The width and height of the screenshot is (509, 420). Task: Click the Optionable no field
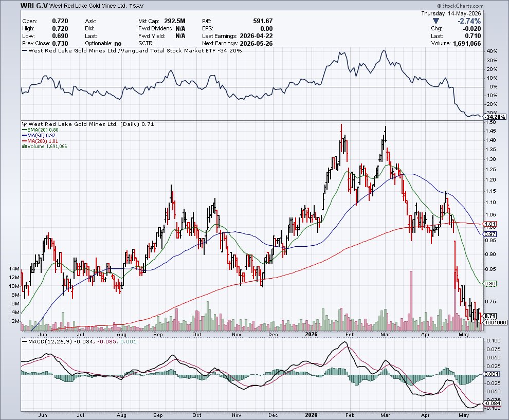(x=103, y=44)
